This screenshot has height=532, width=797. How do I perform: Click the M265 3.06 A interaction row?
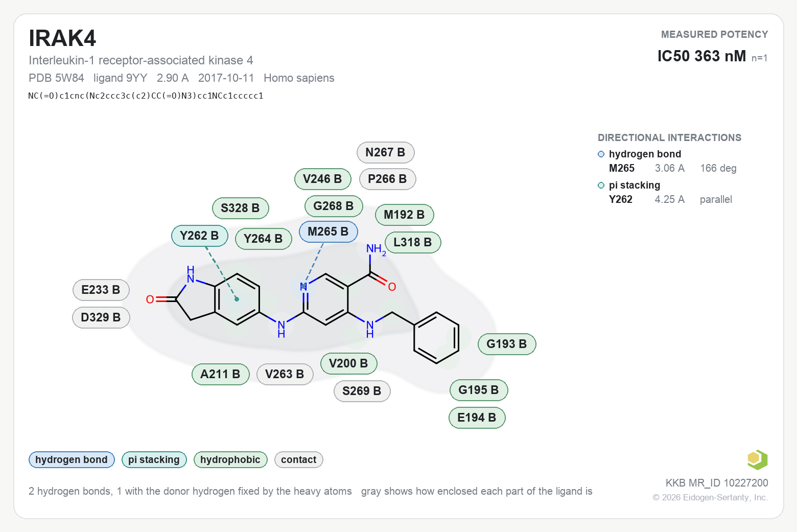click(x=672, y=168)
